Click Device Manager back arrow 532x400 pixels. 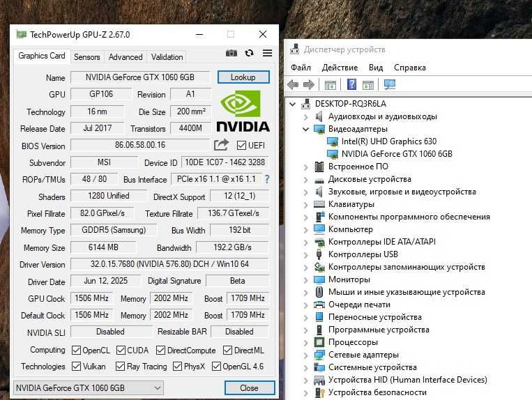click(293, 84)
